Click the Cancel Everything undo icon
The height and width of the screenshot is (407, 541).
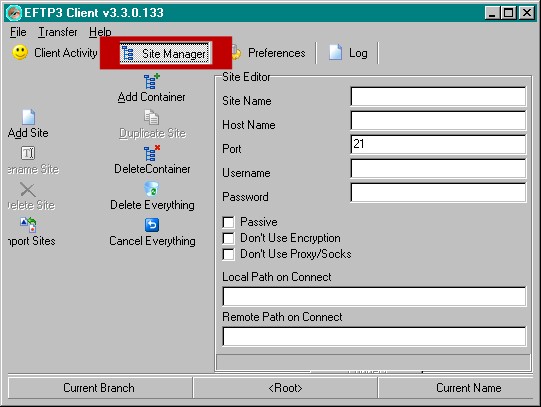152,225
